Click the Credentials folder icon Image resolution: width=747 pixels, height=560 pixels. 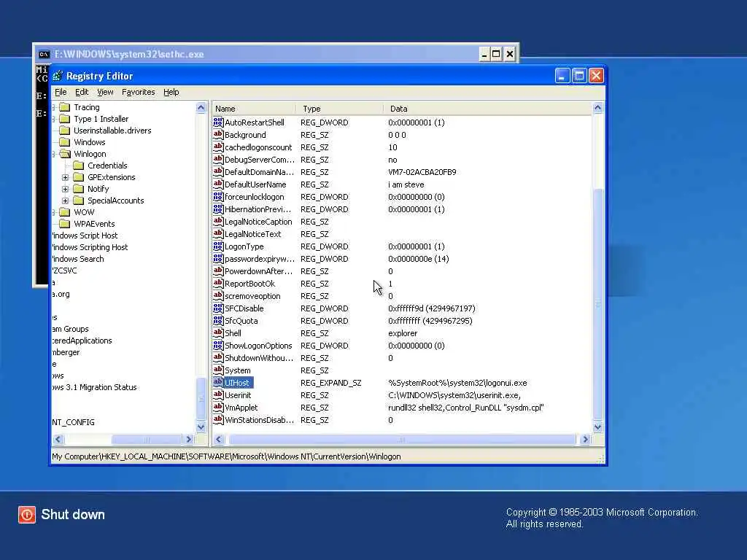coord(79,166)
